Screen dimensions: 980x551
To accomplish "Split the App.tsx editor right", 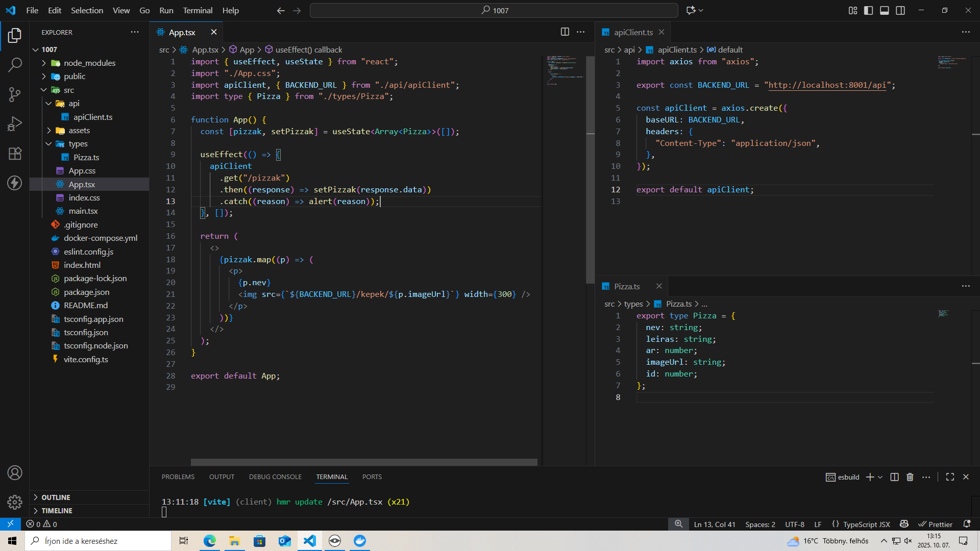I will pyautogui.click(x=565, y=32).
